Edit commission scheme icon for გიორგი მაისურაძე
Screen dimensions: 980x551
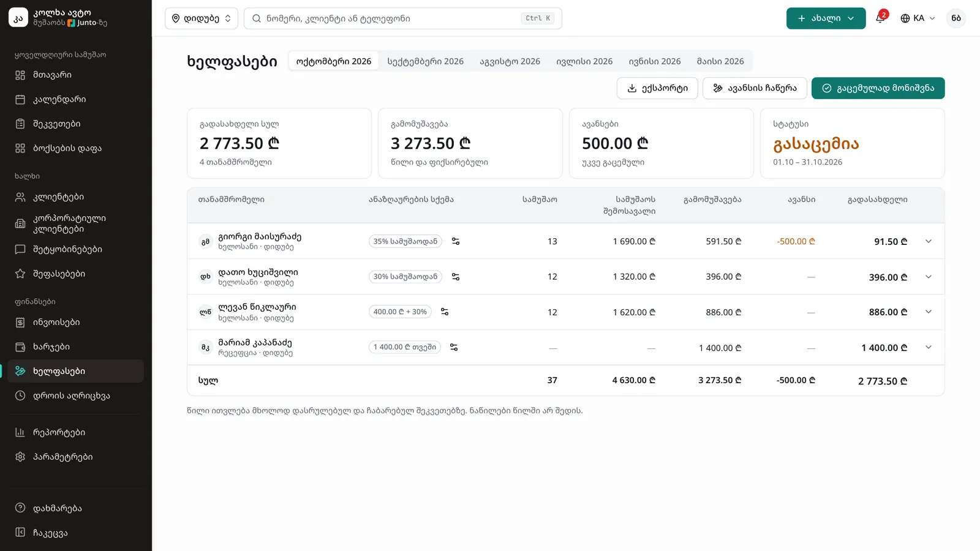pos(456,241)
